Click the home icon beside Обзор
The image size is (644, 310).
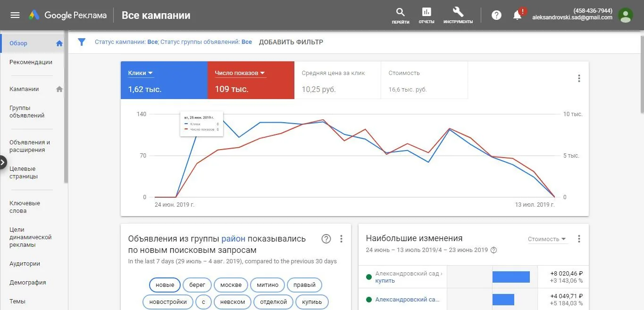point(59,43)
